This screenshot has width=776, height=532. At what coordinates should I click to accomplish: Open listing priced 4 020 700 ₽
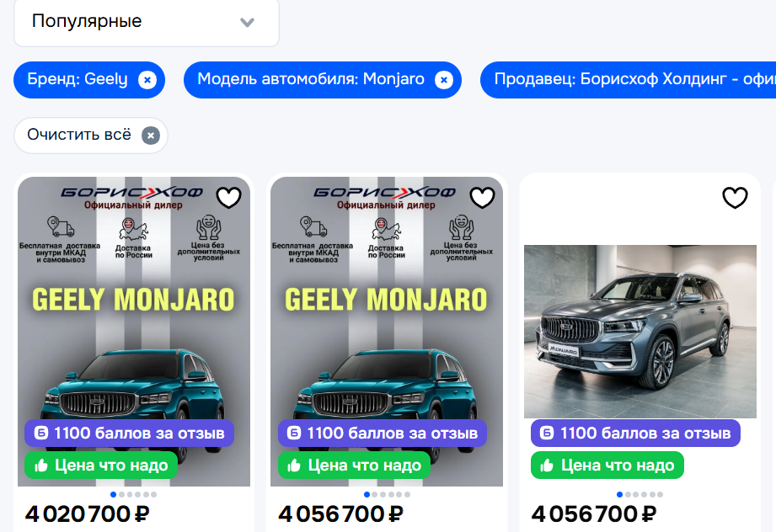click(x=87, y=514)
